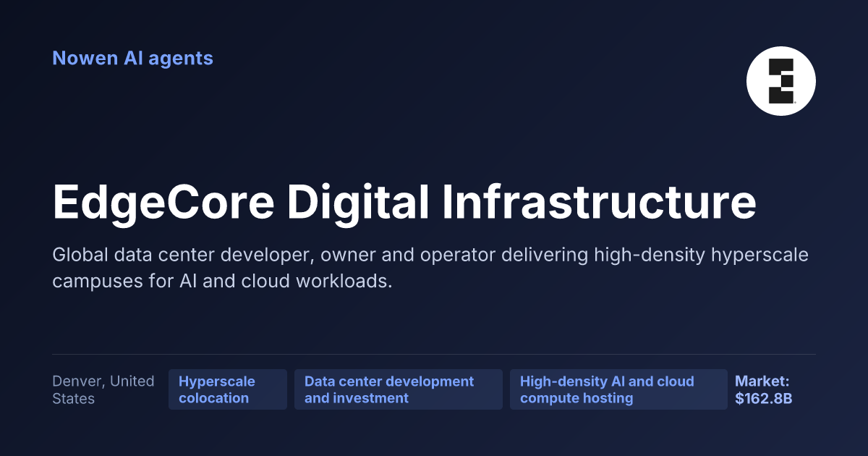
Task: Select High-density AI and cloud compute hosting tag
Action: tap(618, 389)
